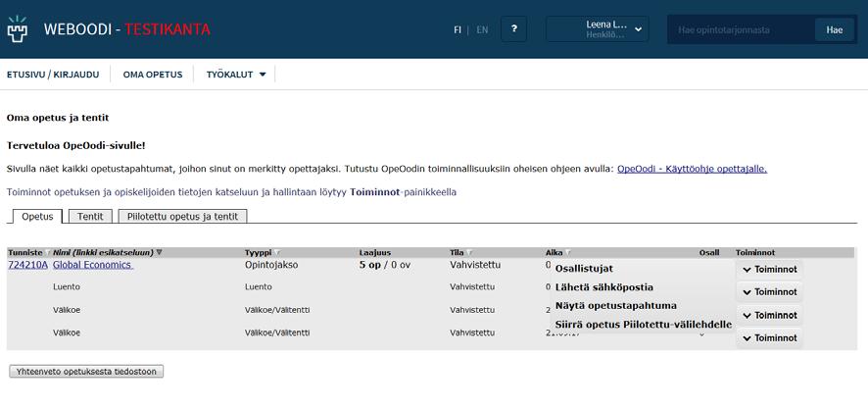Select the Opetus tab
The width and height of the screenshot is (868, 410).
[x=37, y=217]
